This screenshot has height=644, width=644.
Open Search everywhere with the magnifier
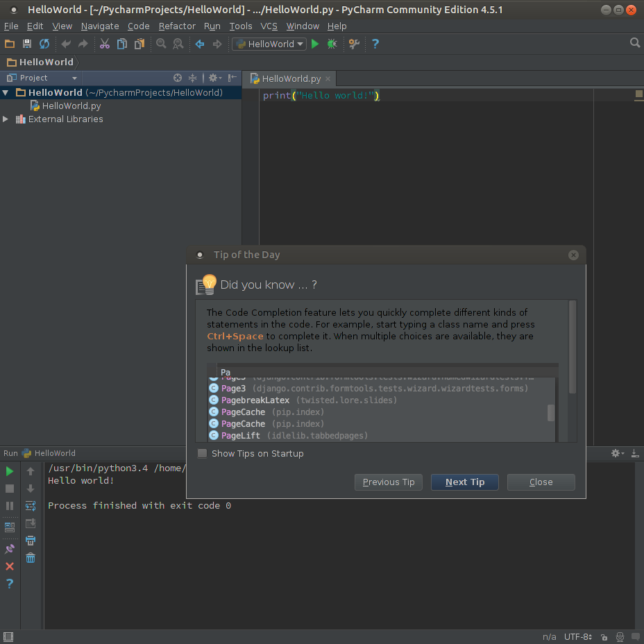coord(635,42)
